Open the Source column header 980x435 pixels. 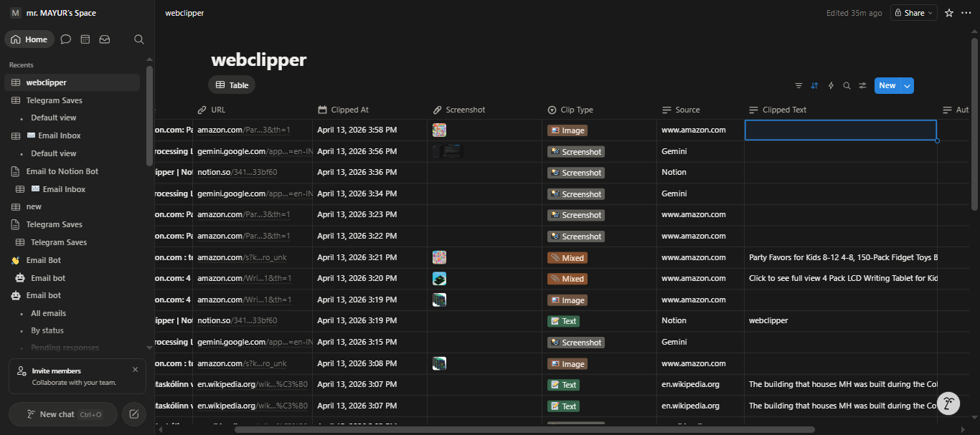click(x=700, y=110)
